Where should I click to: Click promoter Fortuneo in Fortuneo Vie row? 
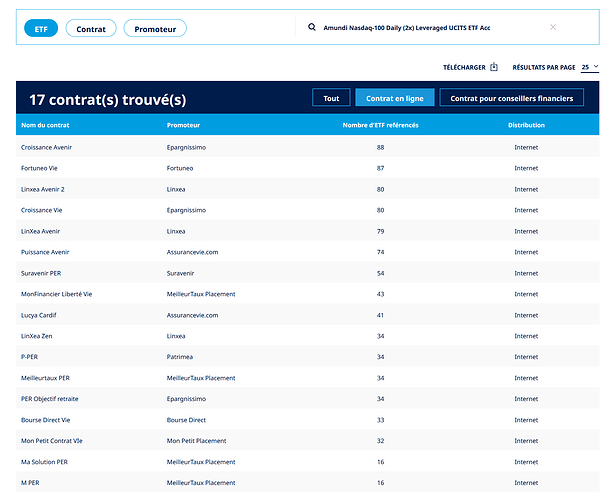click(x=180, y=168)
